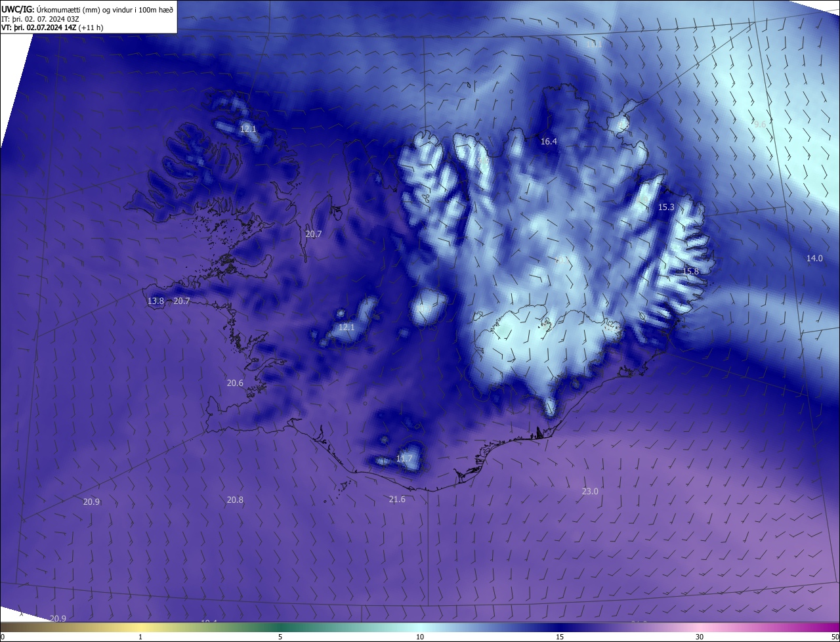Screen dimensions: 840x642
Task: Click the 15.3 value label
Action: [x=666, y=207]
